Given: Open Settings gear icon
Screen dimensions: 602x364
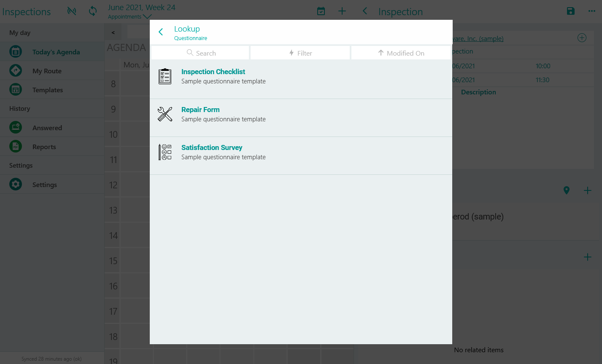Looking at the screenshot, I should (16, 185).
